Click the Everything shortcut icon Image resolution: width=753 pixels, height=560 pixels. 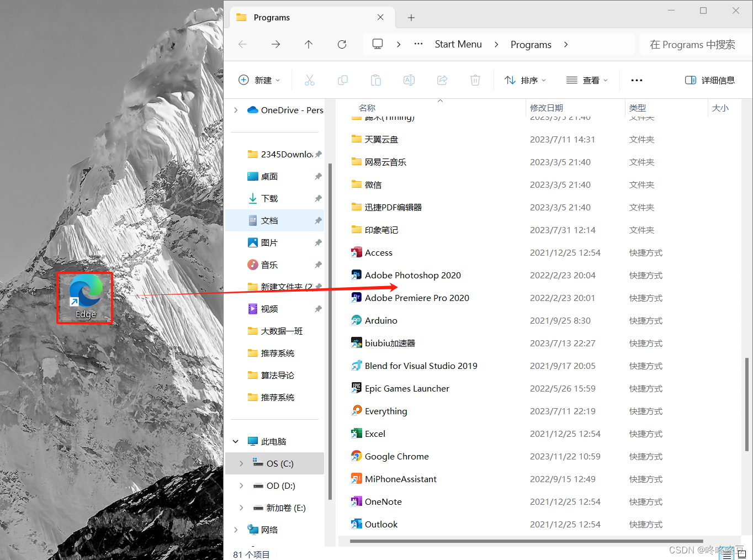pos(357,411)
